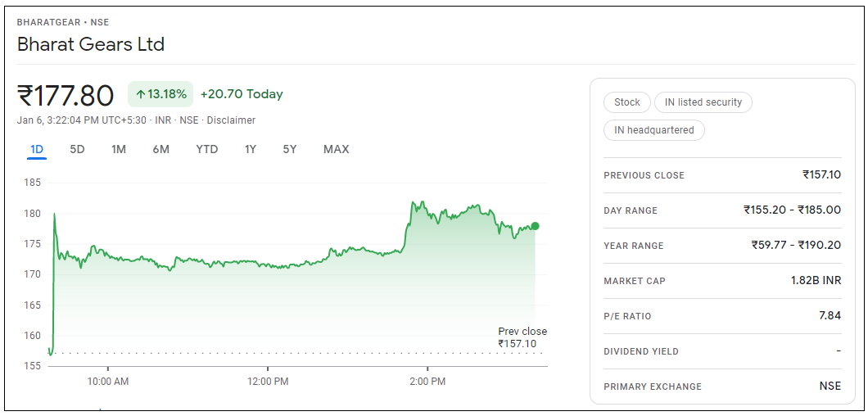This screenshot has width=868, height=416.
Task: Click the DIVIDEND YIELD label
Action: pos(641,351)
